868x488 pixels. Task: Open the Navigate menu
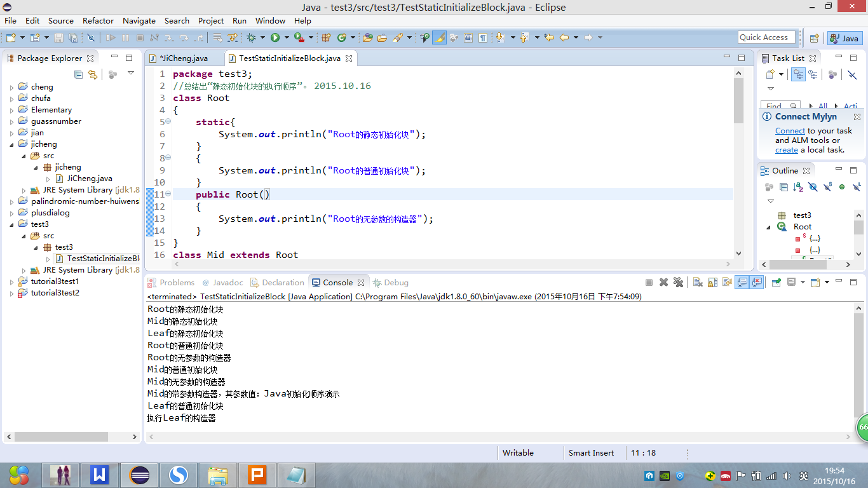point(139,20)
